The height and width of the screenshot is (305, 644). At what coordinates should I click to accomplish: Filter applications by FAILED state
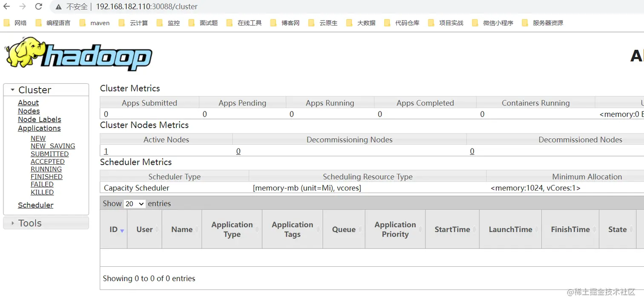pos(42,185)
